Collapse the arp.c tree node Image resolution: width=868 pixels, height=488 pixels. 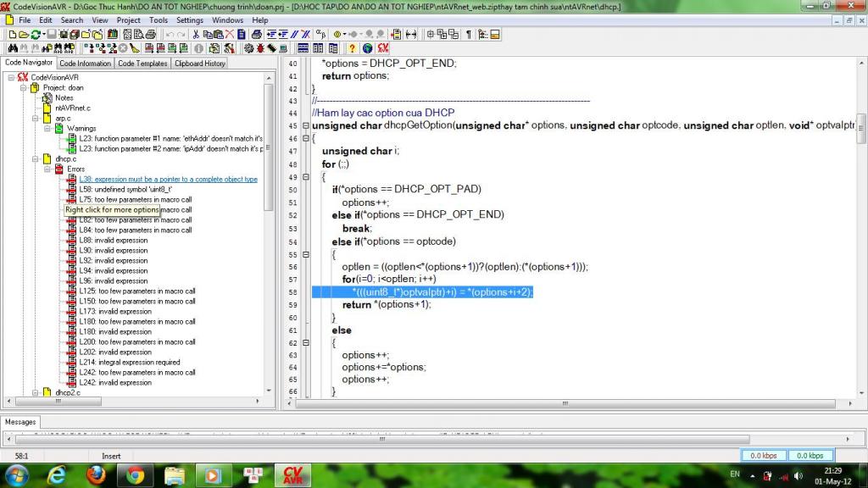[36, 119]
